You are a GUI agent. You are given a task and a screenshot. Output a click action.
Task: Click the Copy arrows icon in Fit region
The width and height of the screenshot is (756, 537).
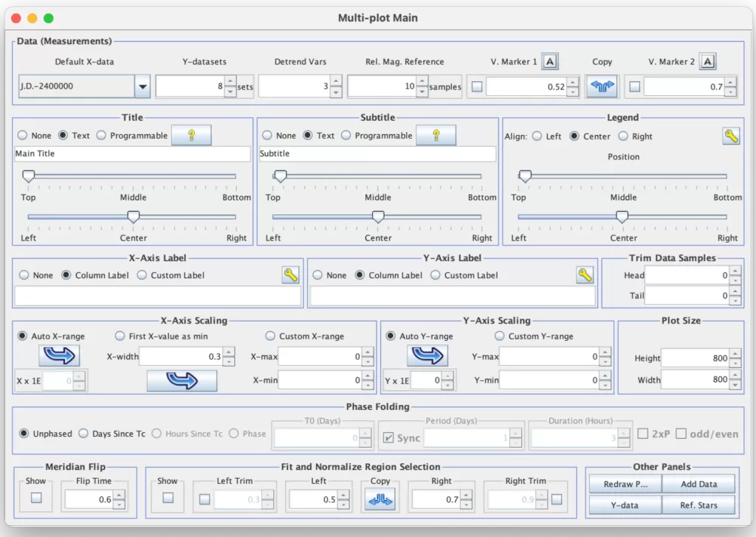381,499
